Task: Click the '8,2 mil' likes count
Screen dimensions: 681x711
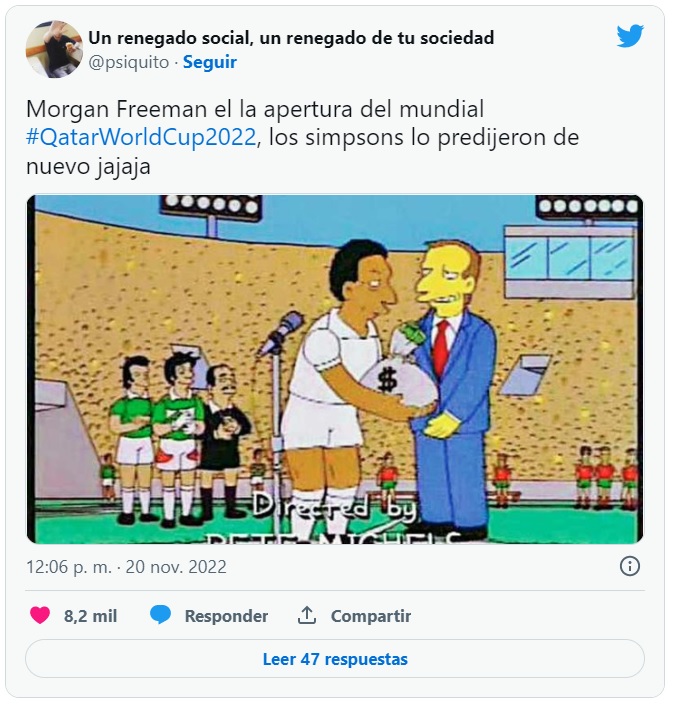Action: (90, 616)
